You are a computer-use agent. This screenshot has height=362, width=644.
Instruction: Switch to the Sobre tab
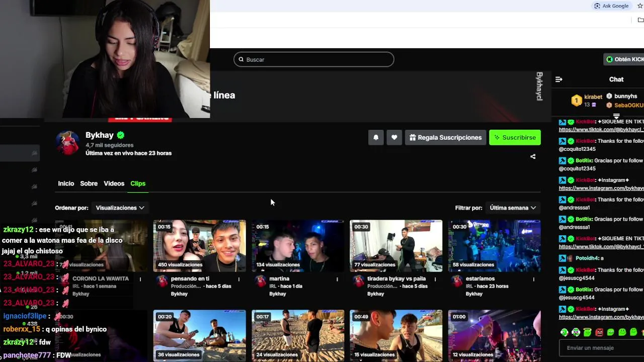(89, 184)
